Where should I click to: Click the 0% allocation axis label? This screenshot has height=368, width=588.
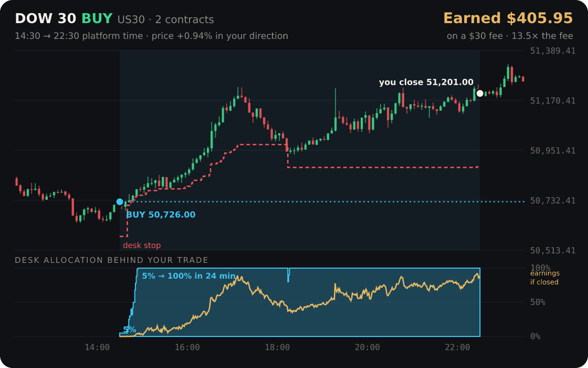pos(535,336)
